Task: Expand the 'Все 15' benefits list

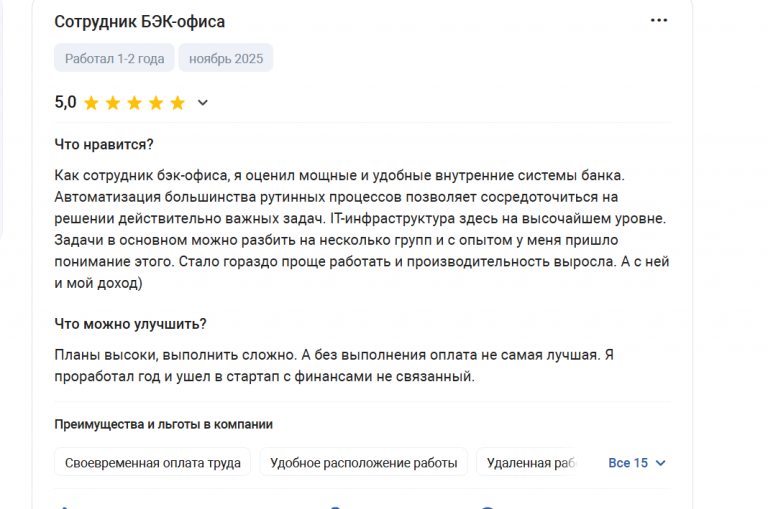Action: coord(637,463)
